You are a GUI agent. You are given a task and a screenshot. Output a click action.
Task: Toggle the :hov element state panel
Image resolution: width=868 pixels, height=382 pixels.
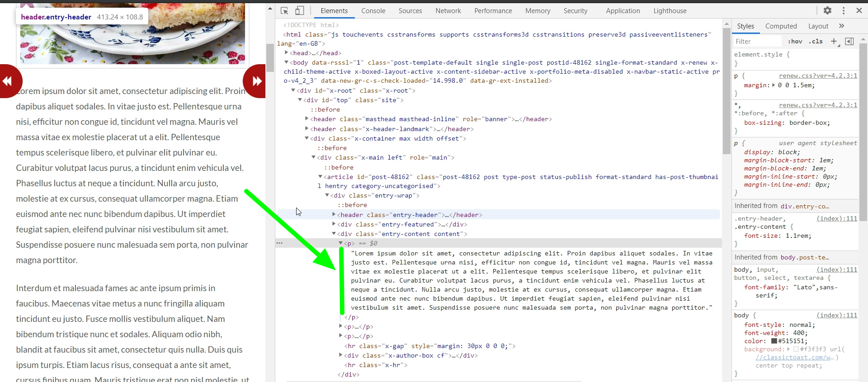point(795,41)
